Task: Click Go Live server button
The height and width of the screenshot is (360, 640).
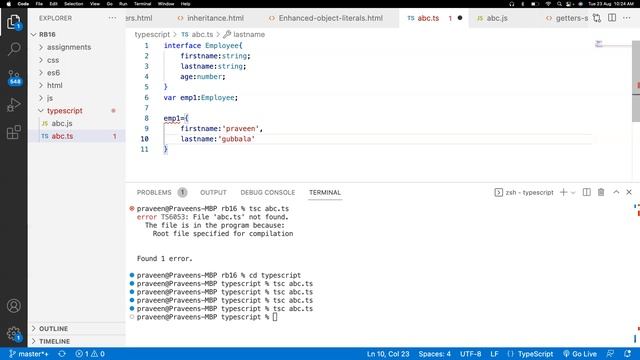Action: tap(580, 354)
